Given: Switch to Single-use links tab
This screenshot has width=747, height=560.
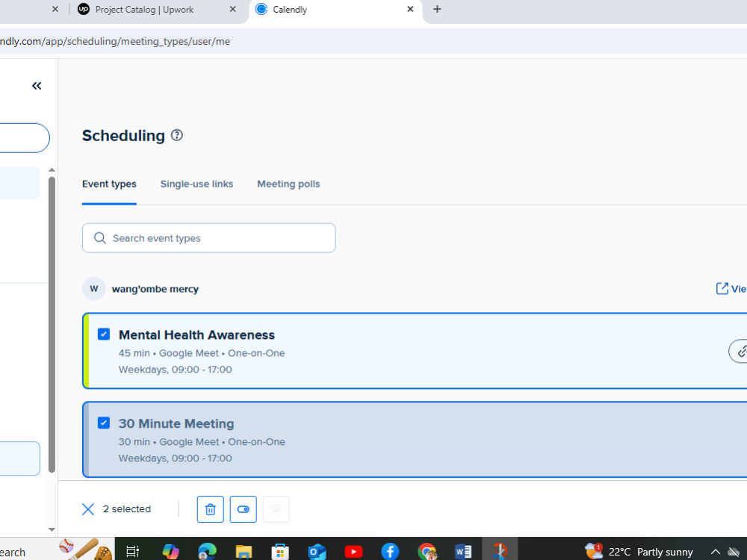Looking at the screenshot, I should [196, 184].
